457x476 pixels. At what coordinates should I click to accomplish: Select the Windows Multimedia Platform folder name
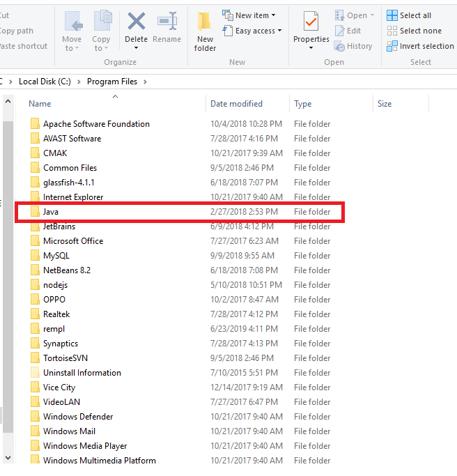[100, 460]
